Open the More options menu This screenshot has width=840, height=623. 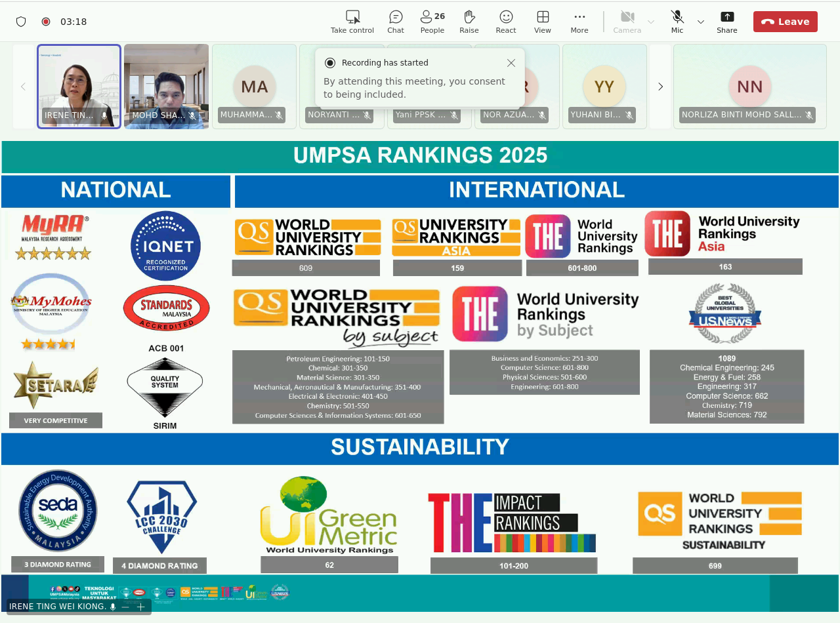coord(579,22)
